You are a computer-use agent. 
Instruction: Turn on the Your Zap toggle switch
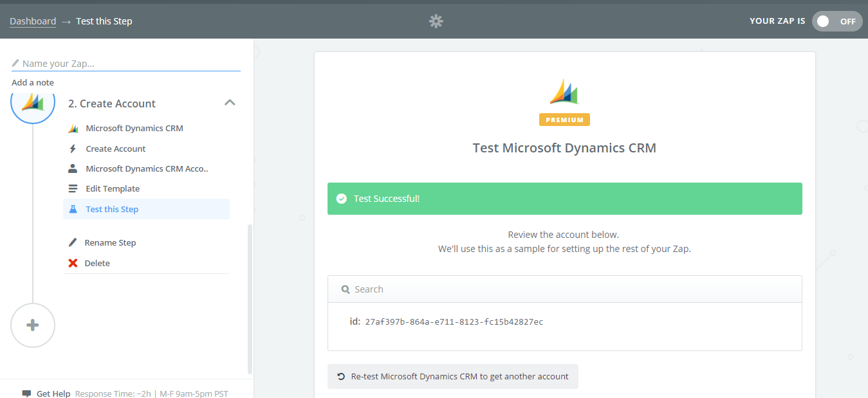point(836,21)
